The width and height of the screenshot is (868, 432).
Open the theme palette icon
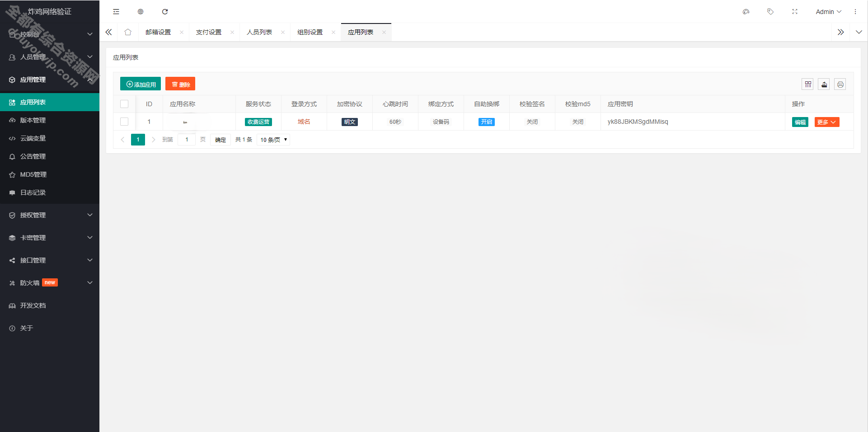pyautogui.click(x=746, y=12)
